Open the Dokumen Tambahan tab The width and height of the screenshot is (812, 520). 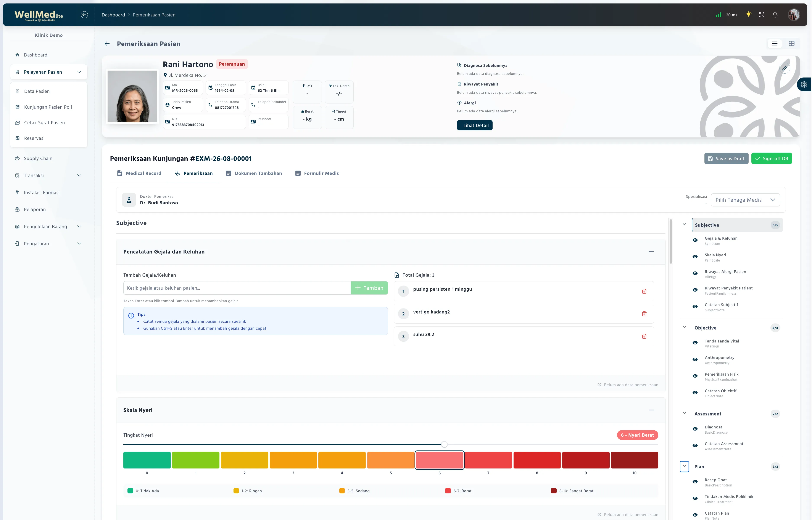[x=254, y=173]
